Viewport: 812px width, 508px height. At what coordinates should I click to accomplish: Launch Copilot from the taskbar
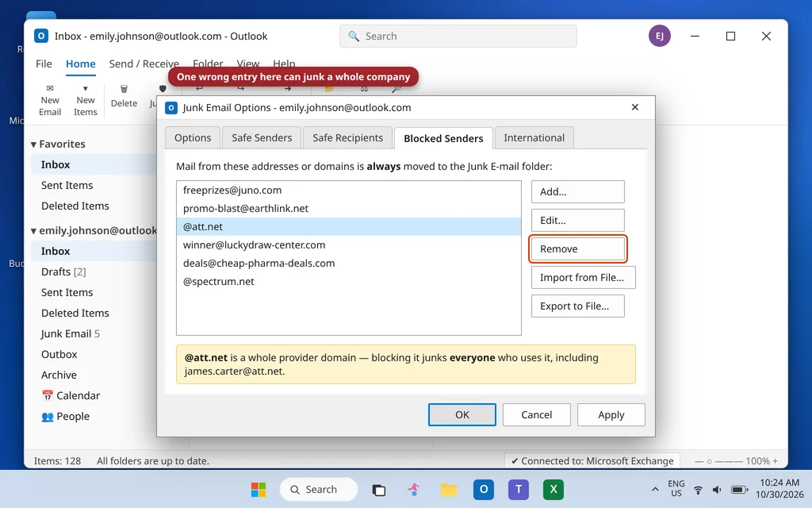point(413,489)
